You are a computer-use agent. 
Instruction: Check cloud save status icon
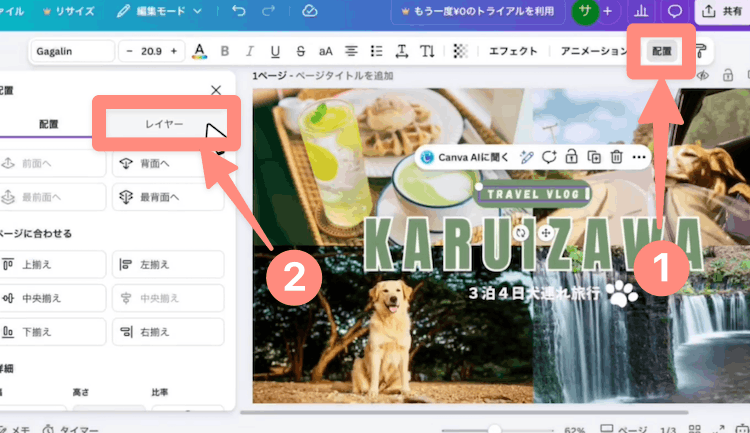[309, 11]
